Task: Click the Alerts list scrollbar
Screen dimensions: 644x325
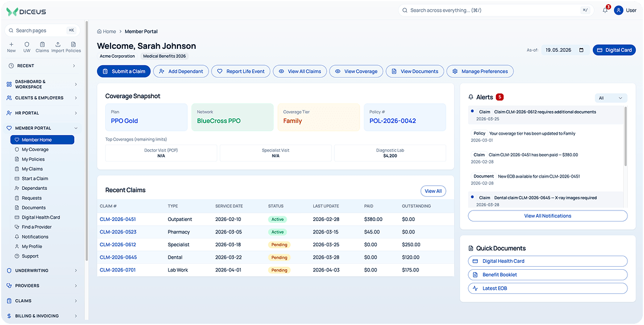Action: point(626,136)
